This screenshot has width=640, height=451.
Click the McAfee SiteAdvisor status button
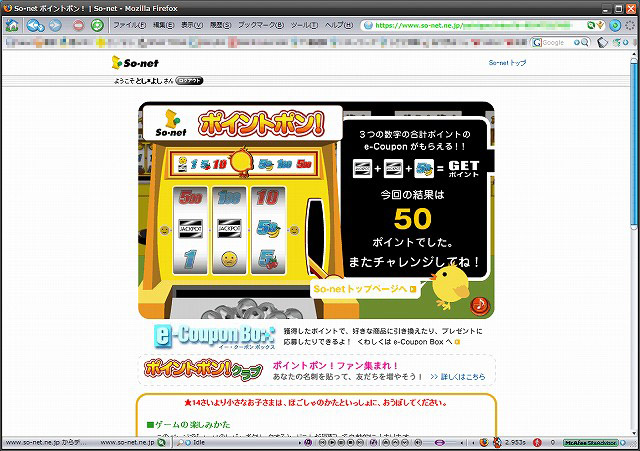click(591, 443)
